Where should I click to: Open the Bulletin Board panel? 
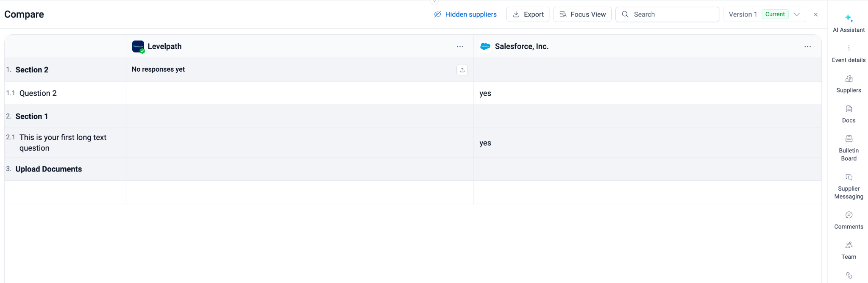click(849, 147)
